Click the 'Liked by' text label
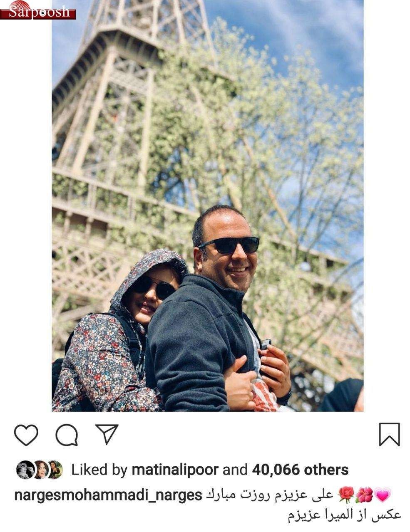The height and width of the screenshot is (532, 410). tap(99, 470)
